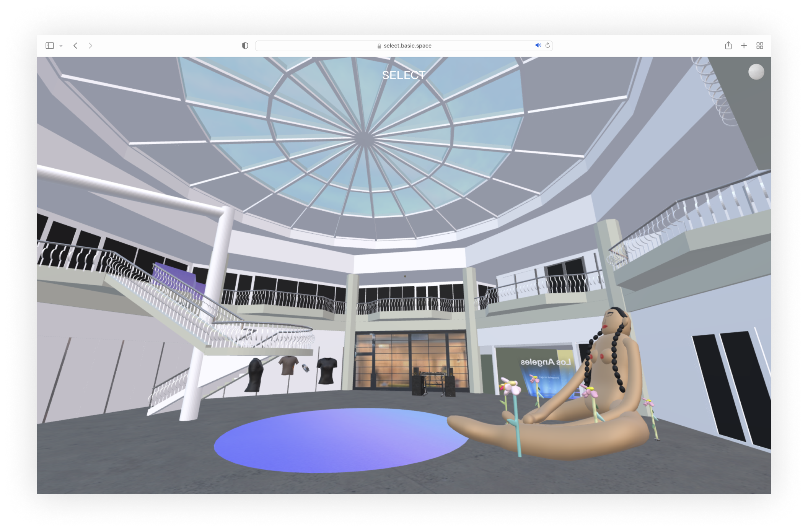Go back with the back arrow
The height and width of the screenshot is (532, 808).
pos(75,46)
